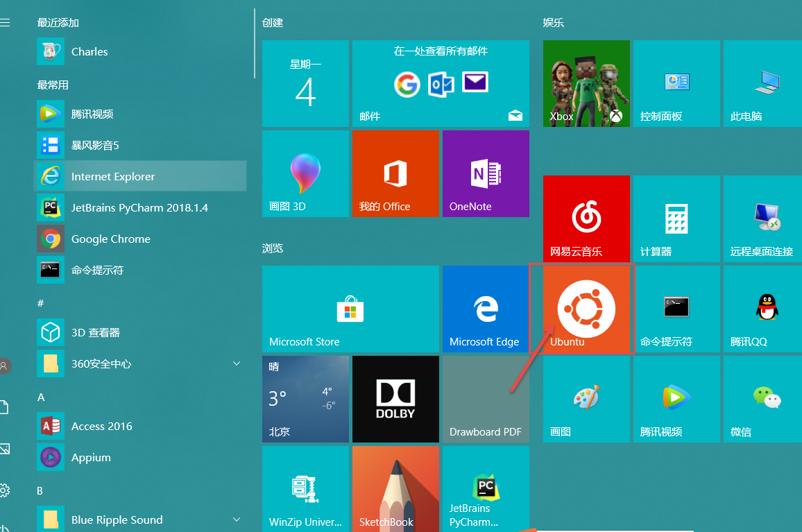The height and width of the screenshot is (532, 802).
Task: Open JetBrains PyCharm 2018.1.4 list entry
Action: coord(141,207)
